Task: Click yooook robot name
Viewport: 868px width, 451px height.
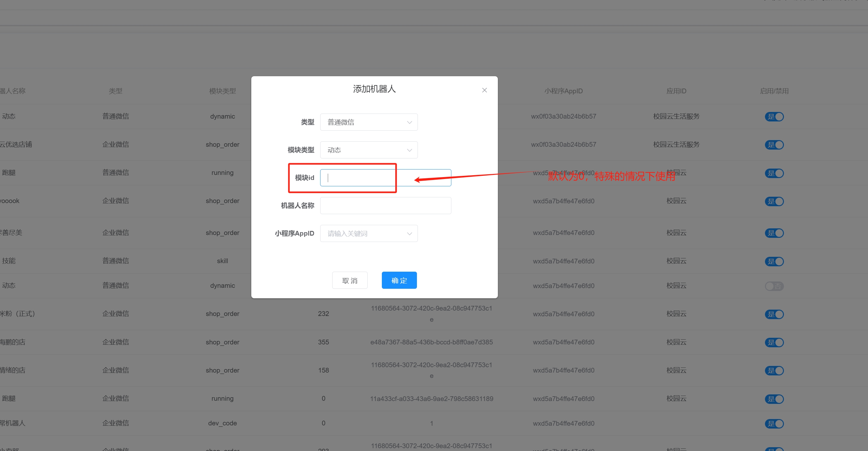Action: (9, 201)
